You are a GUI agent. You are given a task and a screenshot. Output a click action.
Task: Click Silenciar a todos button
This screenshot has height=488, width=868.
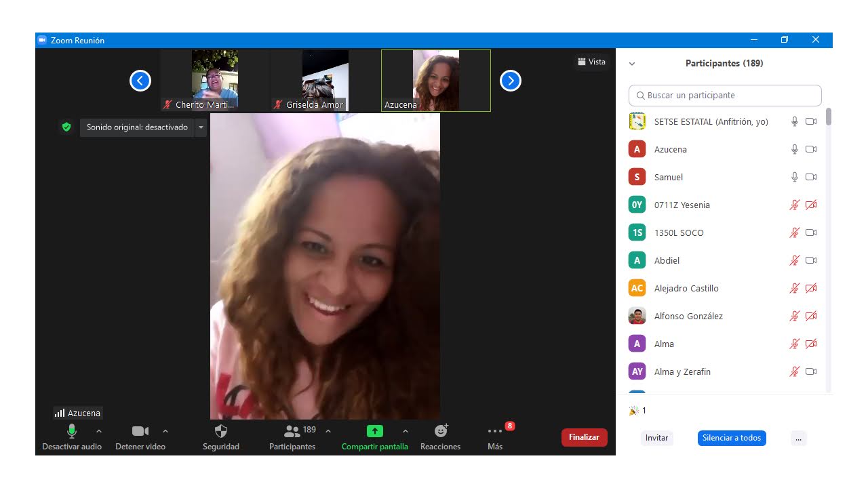(x=732, y=438)
